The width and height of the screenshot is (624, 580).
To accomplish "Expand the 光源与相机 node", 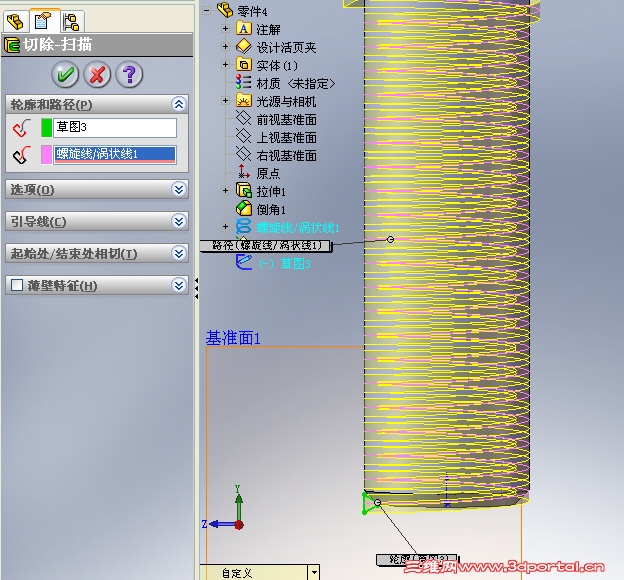I will coord(225,101).
